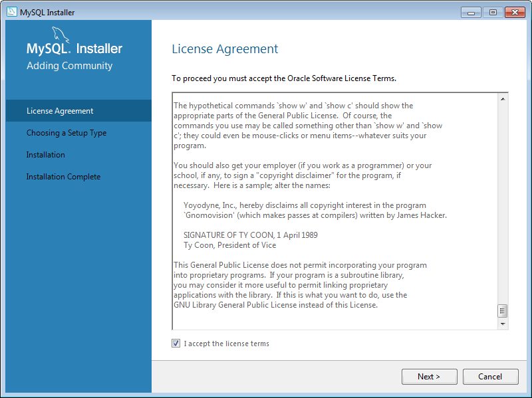Close the MySQL Installer window
This screenshot has width=532, height=398.
pyautogui.click(x=515, y=12)
